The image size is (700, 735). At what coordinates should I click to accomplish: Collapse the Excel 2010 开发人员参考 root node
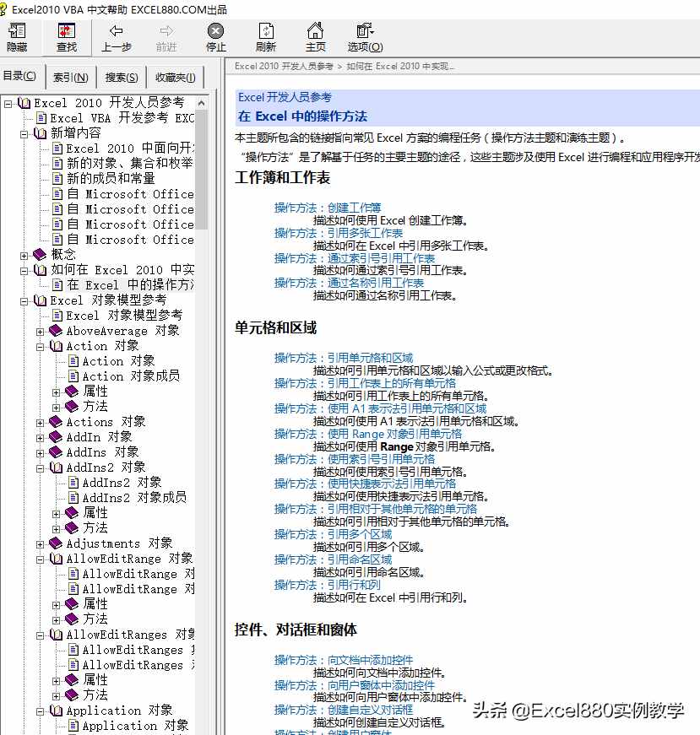8,104
